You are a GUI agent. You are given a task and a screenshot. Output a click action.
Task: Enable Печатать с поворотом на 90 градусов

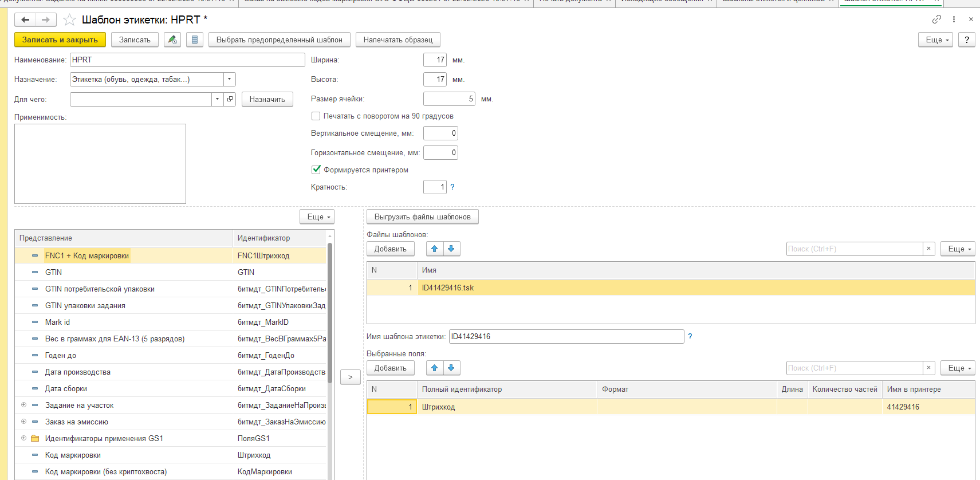pyautogui.click(x=316, y=116)
